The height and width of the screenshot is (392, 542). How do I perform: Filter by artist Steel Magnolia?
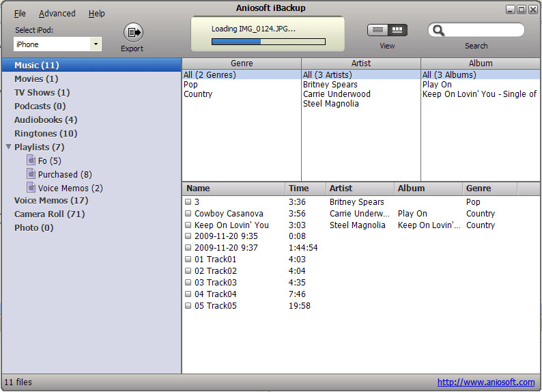[x=331, y=104]
